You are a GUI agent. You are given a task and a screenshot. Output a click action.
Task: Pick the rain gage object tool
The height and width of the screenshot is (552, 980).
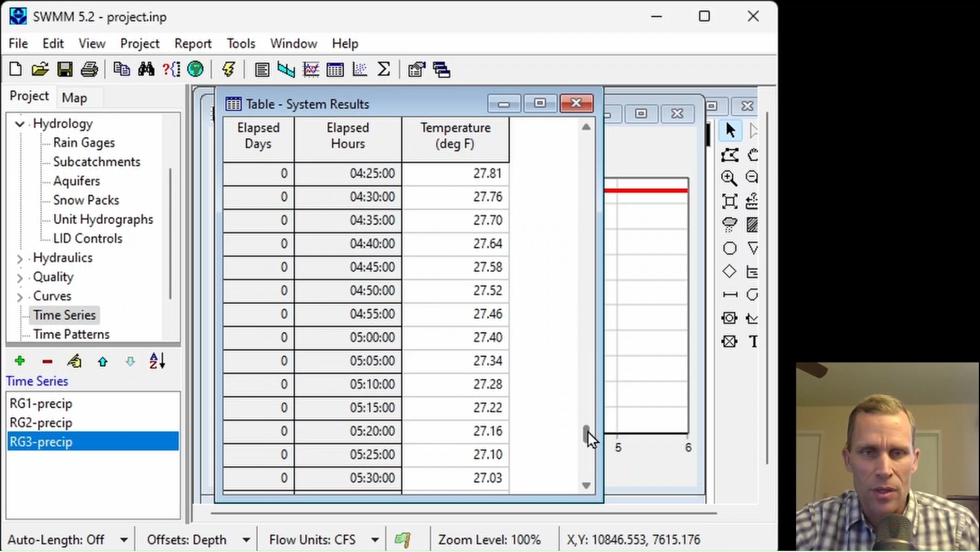pyautogui.click(x=729, y=225)
